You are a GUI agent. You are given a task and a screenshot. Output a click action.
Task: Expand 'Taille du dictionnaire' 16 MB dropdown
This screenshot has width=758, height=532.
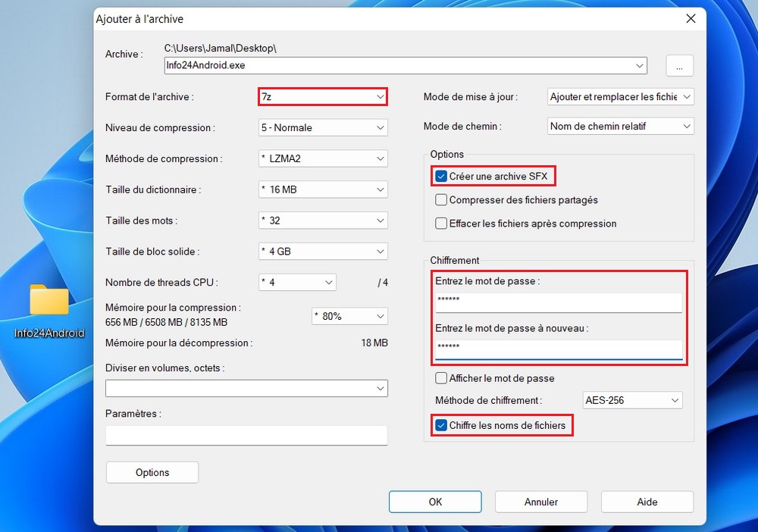tap(323, 190)
